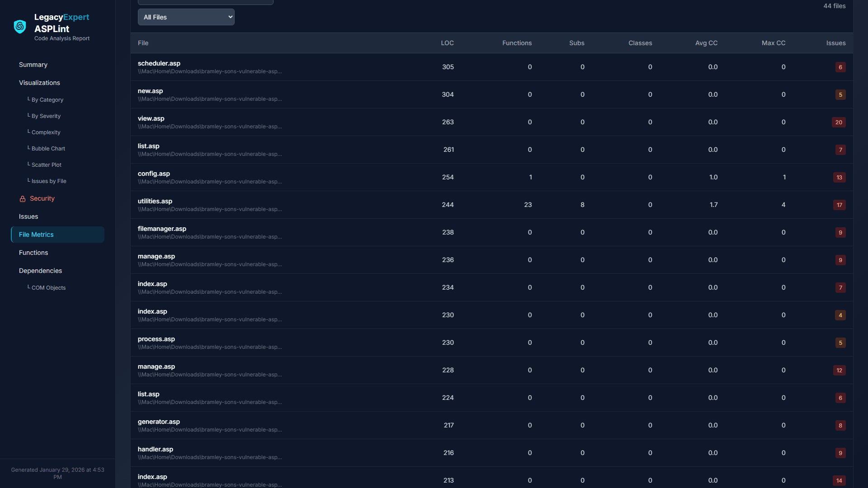Open the All Files filter dropdown
The width and height of the screenshot is (868, 488).
click(186, 17)
